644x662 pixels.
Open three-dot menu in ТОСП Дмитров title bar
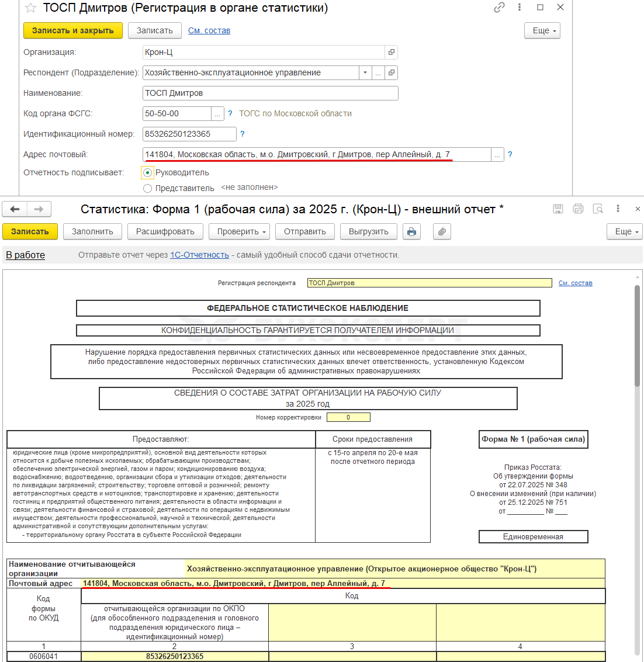pyautogui.click(x=520, y=7)
